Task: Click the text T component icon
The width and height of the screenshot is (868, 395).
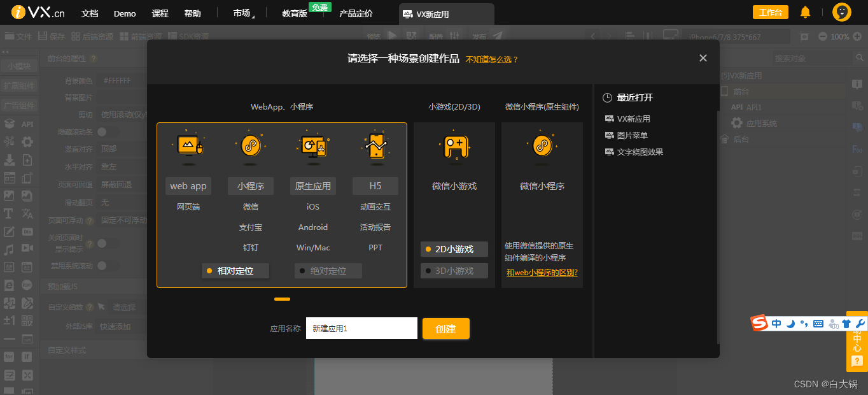Action: click(x=9, y=213)
